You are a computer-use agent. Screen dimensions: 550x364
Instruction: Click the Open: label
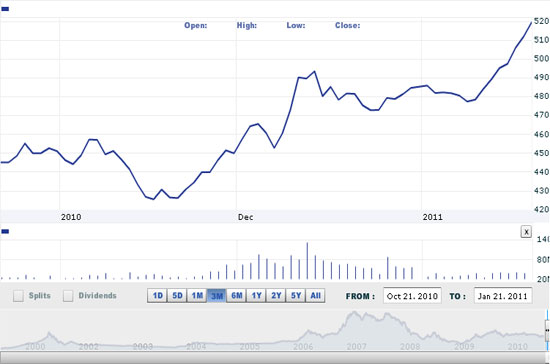(x=195, y=25)
